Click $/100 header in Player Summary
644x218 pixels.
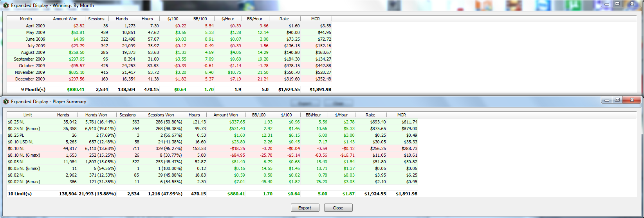coord(287,115)
